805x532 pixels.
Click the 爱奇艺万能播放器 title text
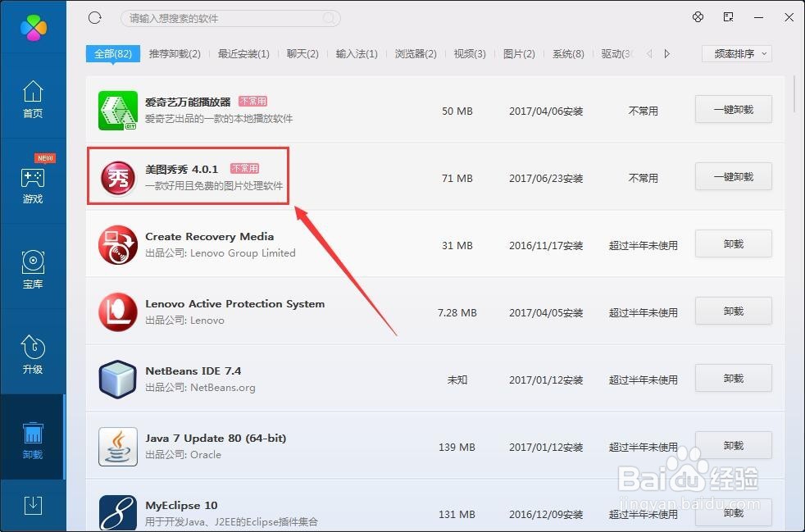point(188,102)
